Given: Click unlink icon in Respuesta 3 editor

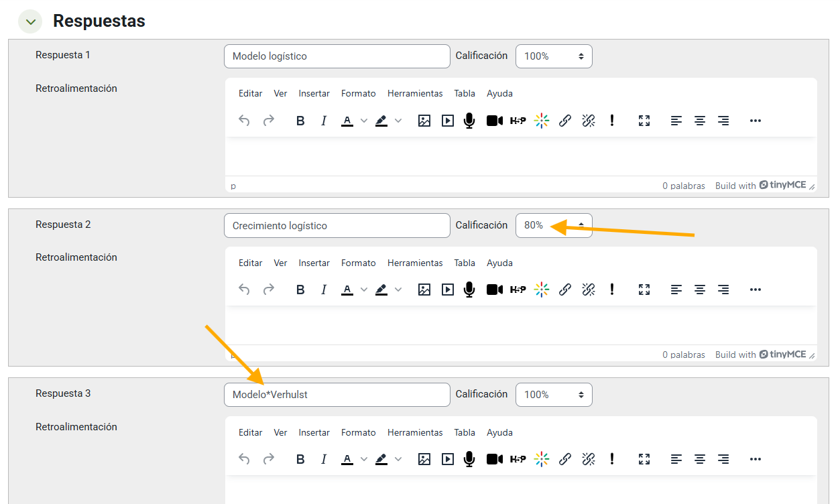Looking at the screenshot, I should point(589,459).
